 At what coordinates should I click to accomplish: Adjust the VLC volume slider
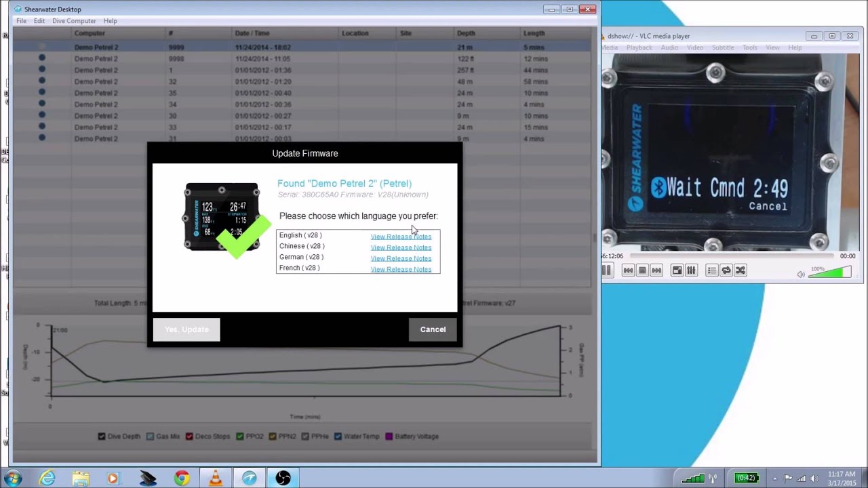831,272
